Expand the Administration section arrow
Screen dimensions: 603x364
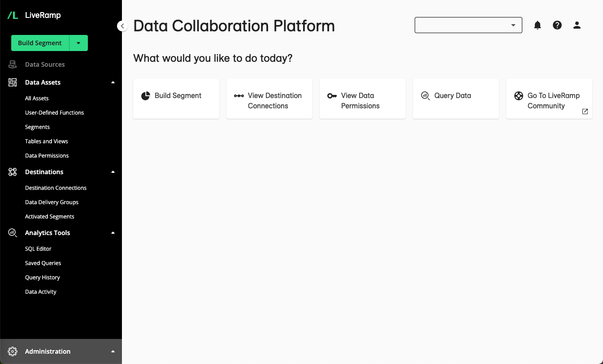113,351
